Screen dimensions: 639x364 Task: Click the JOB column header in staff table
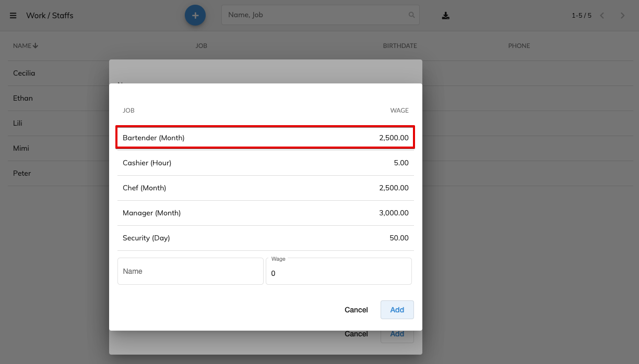point(201,46)
